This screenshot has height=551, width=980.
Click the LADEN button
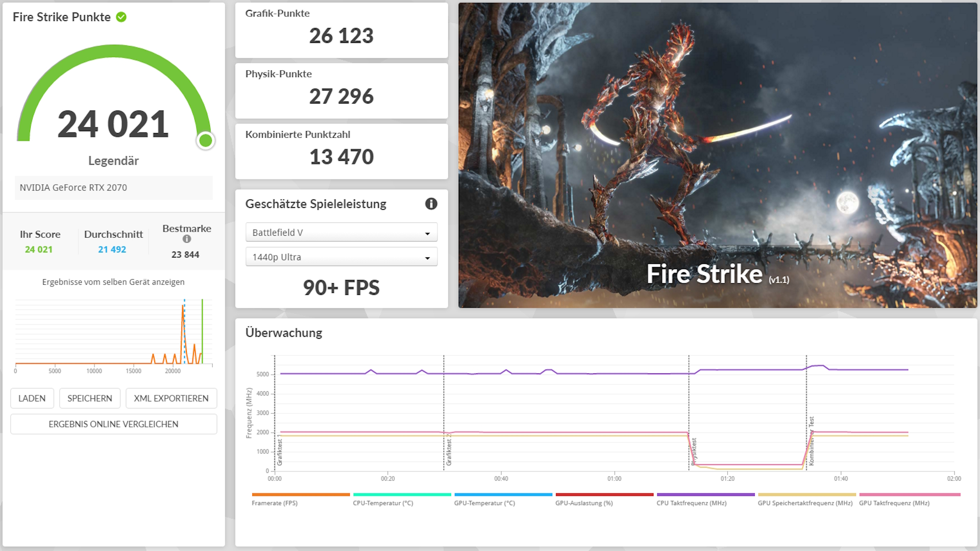32,398
